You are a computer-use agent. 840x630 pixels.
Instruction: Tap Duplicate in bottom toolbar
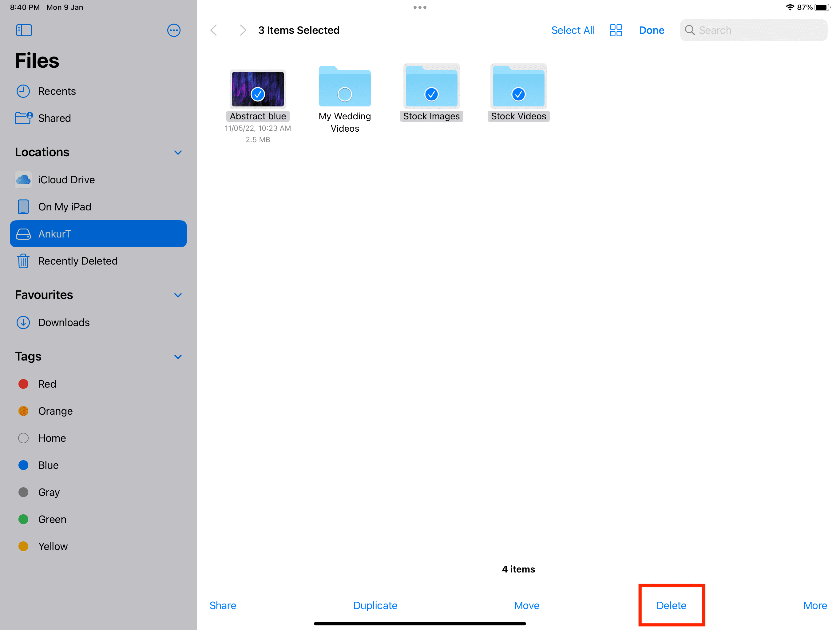tap(375, 605)
